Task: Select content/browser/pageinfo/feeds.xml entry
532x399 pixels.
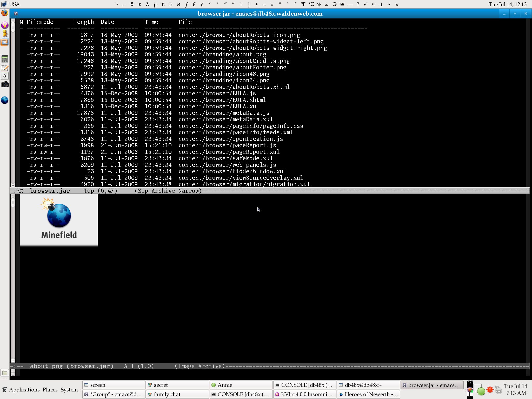Action: (236, 132)
